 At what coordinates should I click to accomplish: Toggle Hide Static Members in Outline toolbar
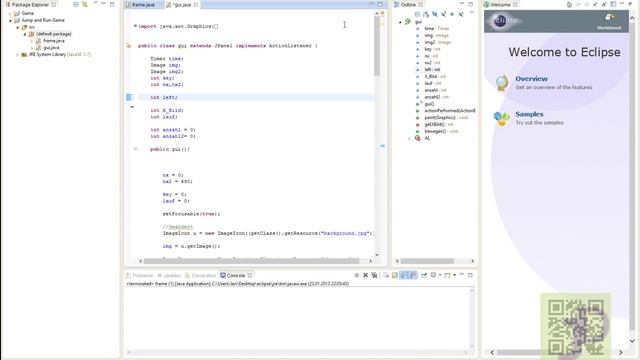(x=444, y=14)
